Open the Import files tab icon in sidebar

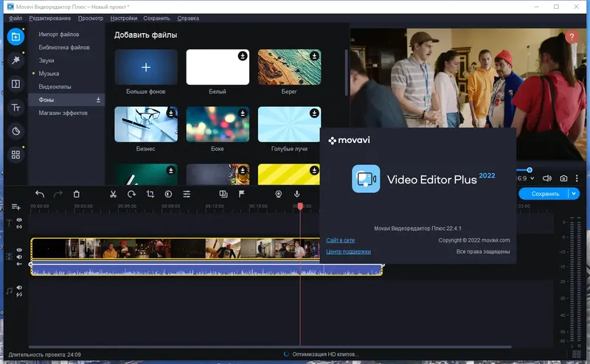15,37
